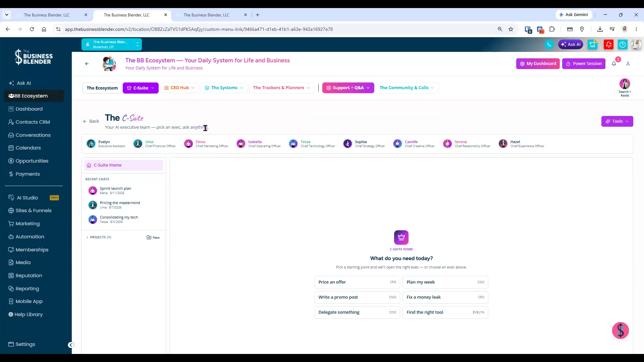
Task: Click the C-Suite Home crown icon
Action: [x=401, y=237]
